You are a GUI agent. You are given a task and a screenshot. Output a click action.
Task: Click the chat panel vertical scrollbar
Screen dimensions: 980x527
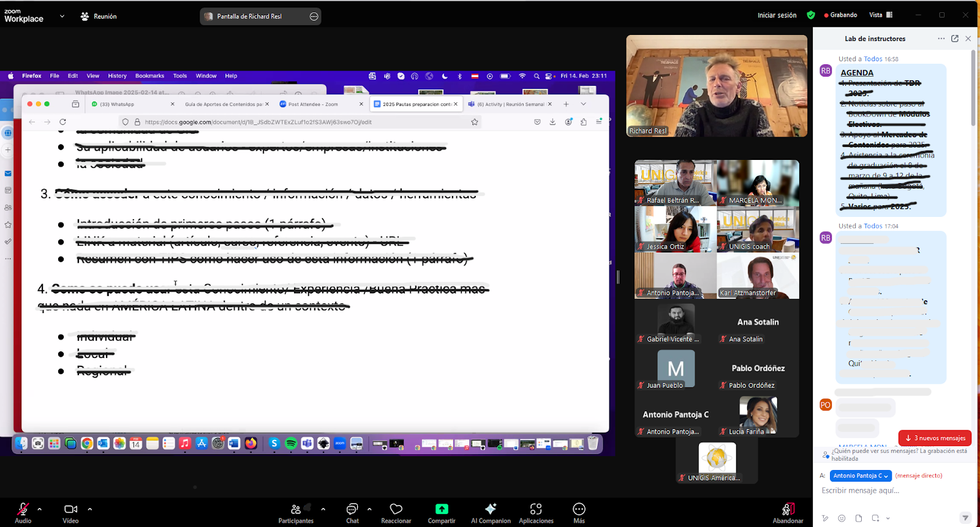[x=973, y=89]
